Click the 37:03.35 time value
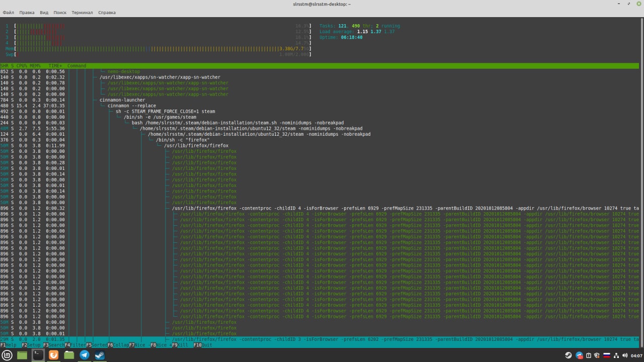644x362 pixels. pyautogui.click(x=54, y=106)
